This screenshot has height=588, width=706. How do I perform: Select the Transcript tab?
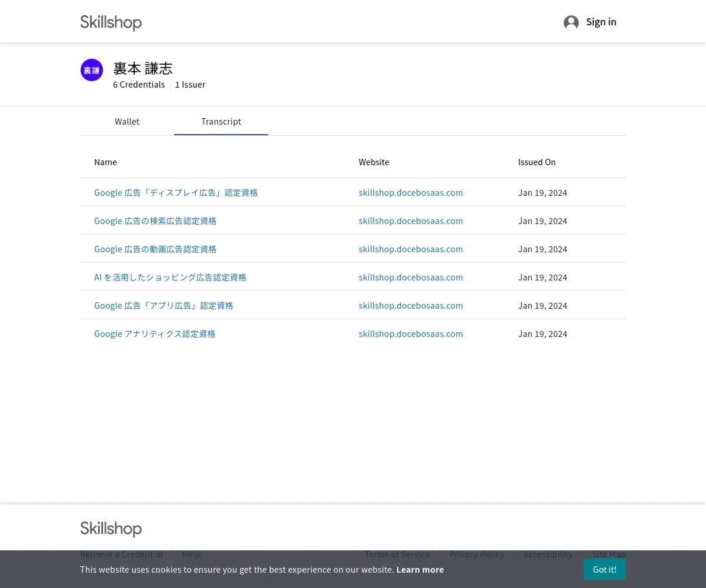coord(221,121)
